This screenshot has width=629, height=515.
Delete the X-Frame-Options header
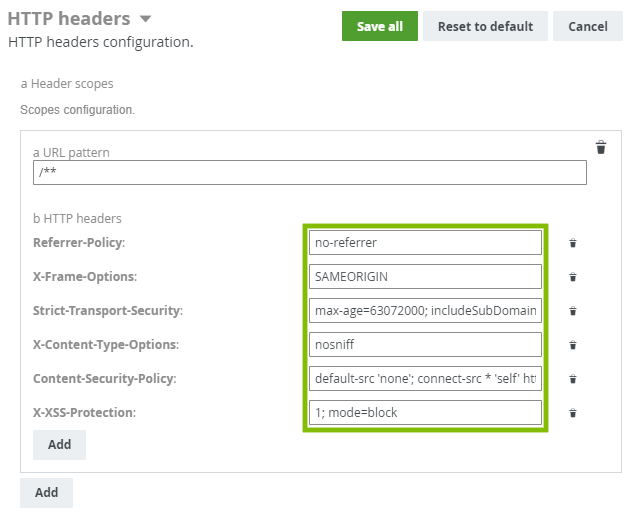573,277
